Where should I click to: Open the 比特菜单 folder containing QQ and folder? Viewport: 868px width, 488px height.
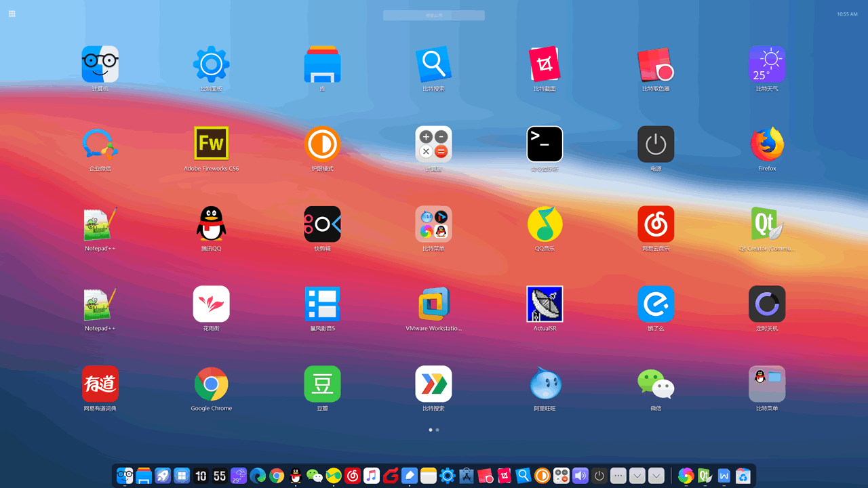[x=767, y=384]
